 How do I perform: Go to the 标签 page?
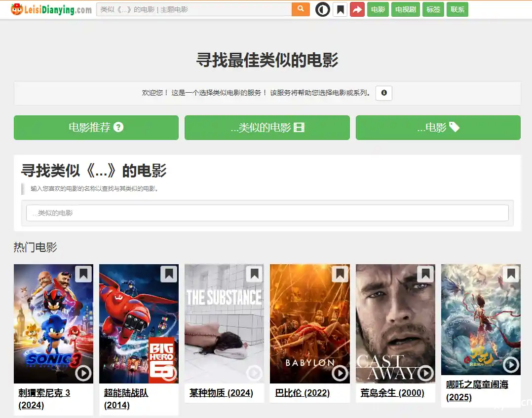(x=433, y=9)
